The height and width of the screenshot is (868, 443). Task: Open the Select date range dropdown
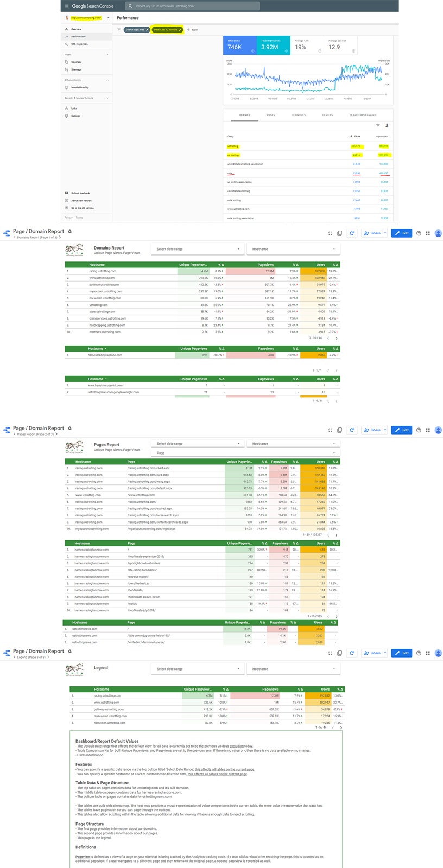click(197, 248)
